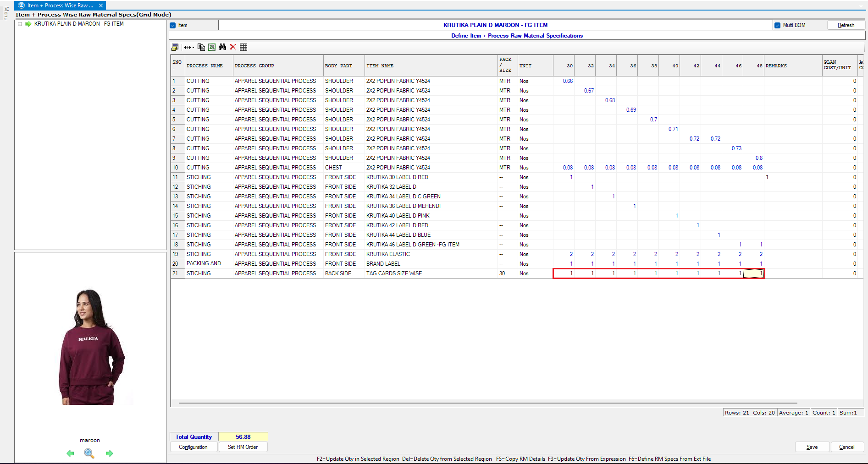Screen dimensions: 868x464
Task: Click the copy documents toolbar icon
Action: pyautogui.click(x=201, y=47)
